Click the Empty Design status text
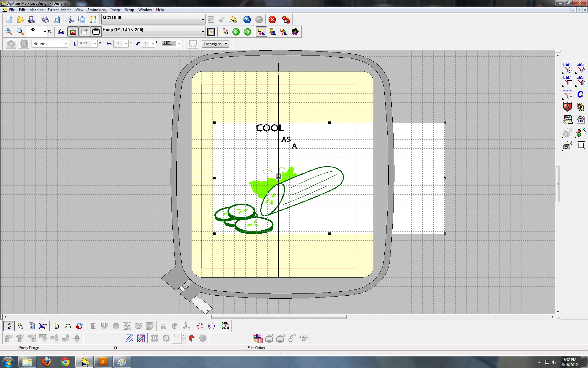 (29, 348)
